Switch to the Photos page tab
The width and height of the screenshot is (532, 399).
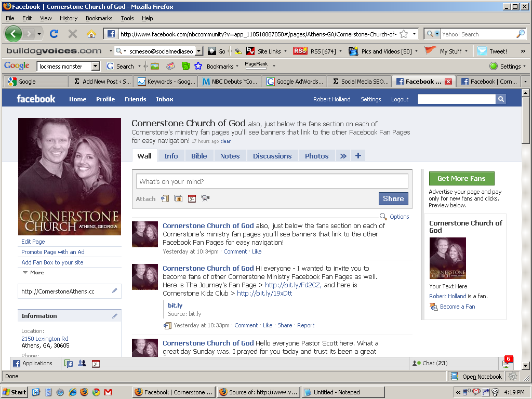click(316, 156)
